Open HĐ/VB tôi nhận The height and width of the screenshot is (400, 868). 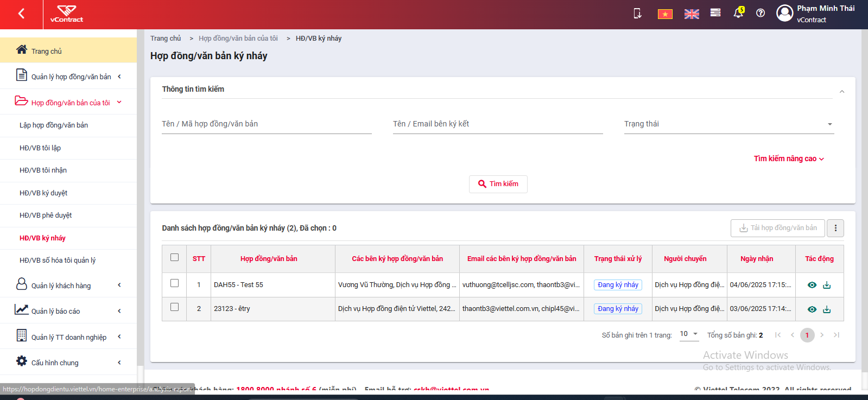pos(43,170)
